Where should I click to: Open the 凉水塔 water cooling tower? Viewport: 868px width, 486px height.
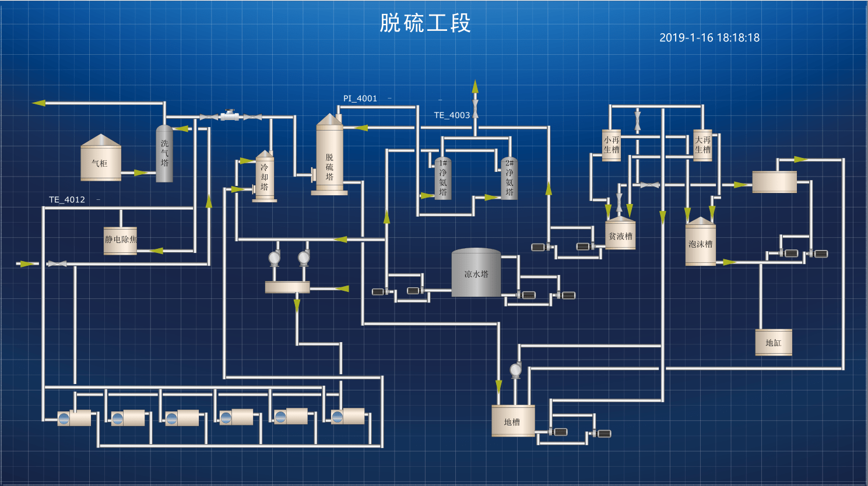476,273
